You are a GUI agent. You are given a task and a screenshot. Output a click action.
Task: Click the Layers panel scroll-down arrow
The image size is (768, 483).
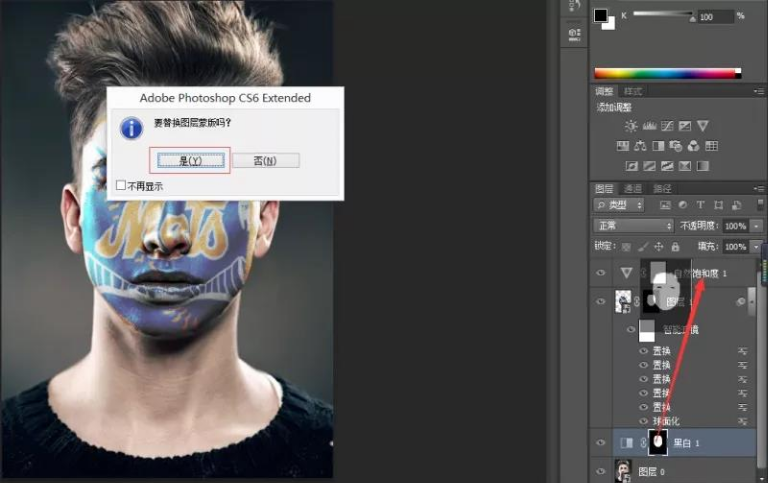click(760, 478)
